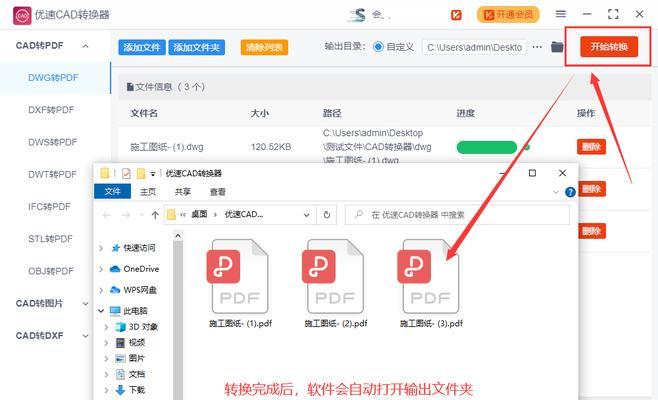658x400 pixels.
Task: Expand the 快速访问 tree node
Action: (101, 248)
